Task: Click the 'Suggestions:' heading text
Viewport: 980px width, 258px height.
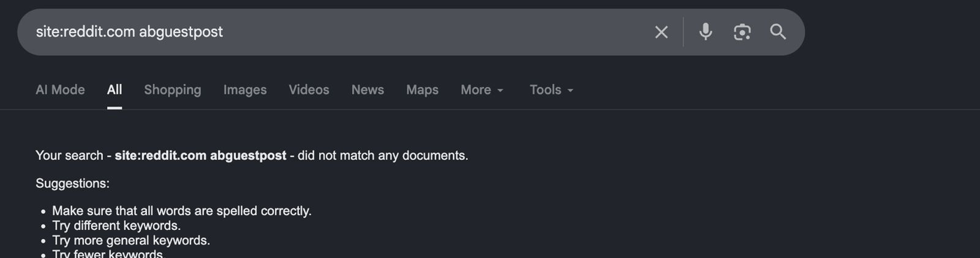Action: [73, 184]
